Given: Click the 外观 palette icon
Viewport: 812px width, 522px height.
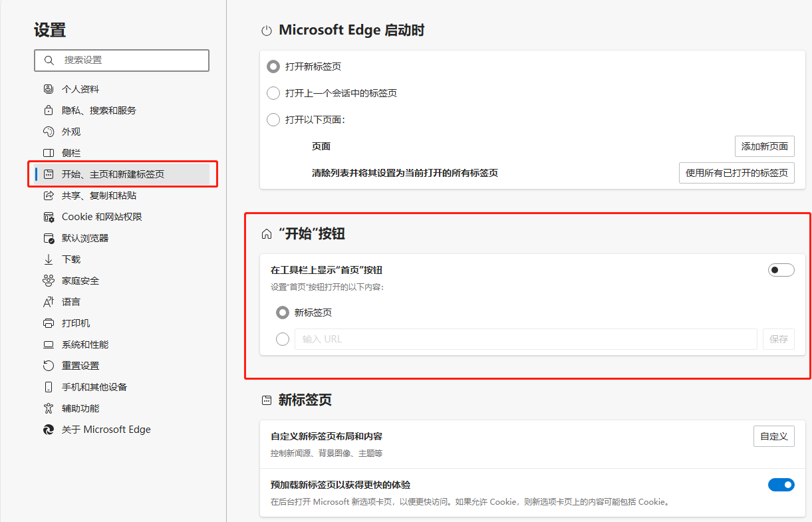Looking at the screenshot, I should coord(49,131).
